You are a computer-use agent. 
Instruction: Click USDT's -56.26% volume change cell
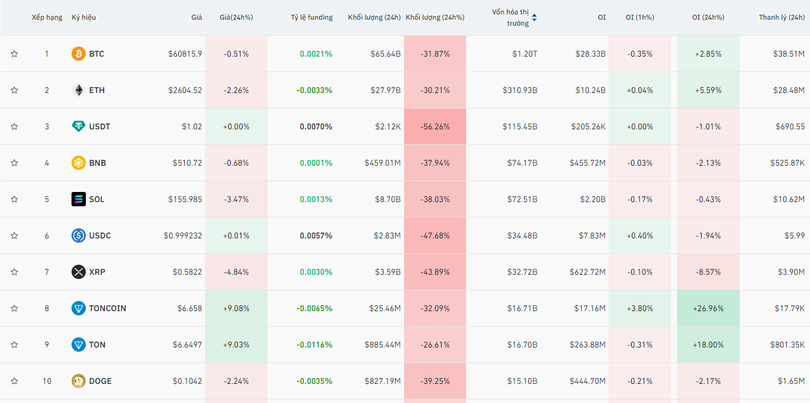coord(435,127)
